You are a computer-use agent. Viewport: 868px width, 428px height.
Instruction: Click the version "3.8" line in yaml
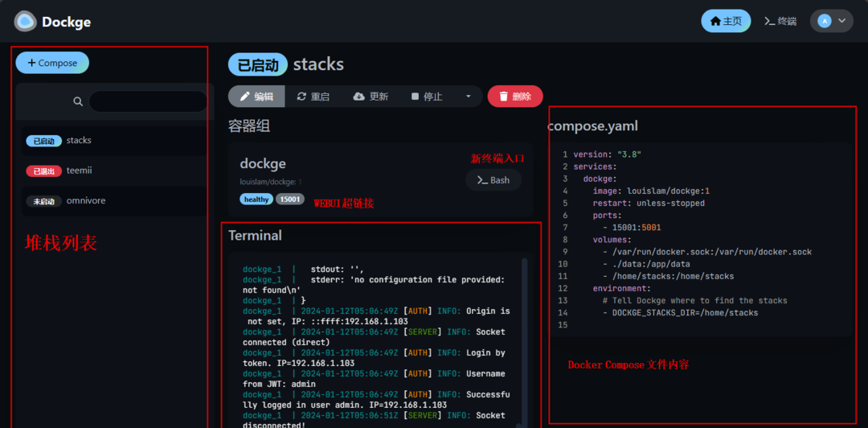(x=608, y=154)
